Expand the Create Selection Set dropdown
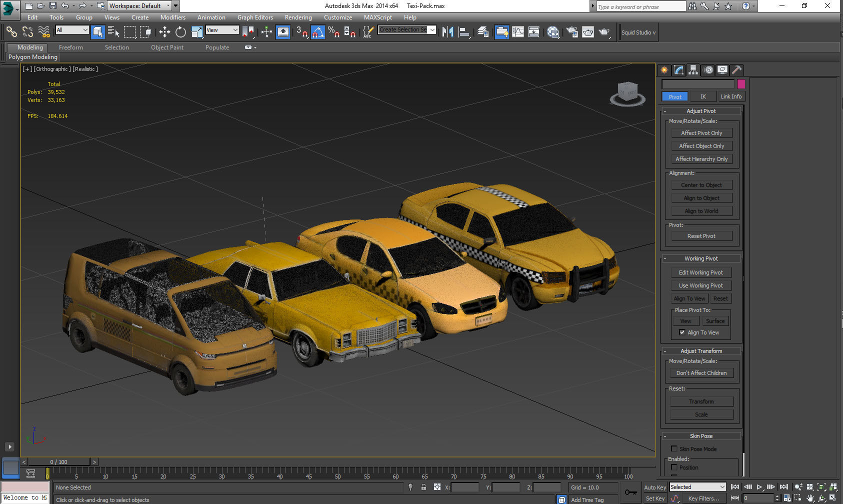 pyautogui.click(x=432, y=29)
